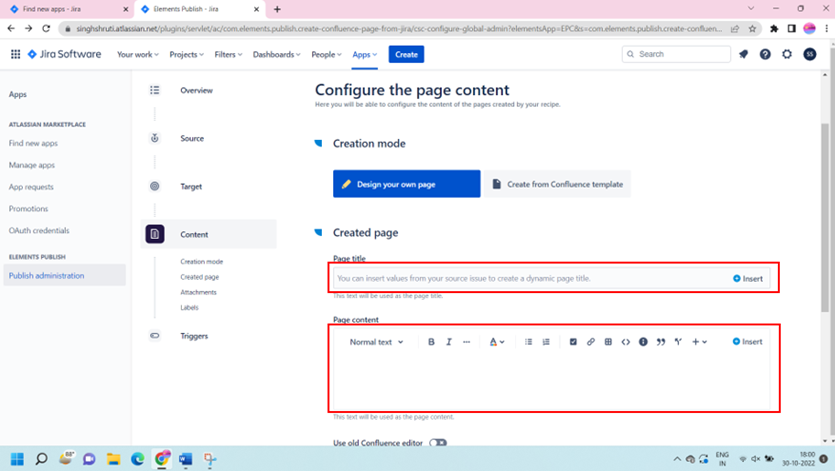Open text color dropdown in editor
835x471 pixels.
click(x=496, y=342)
